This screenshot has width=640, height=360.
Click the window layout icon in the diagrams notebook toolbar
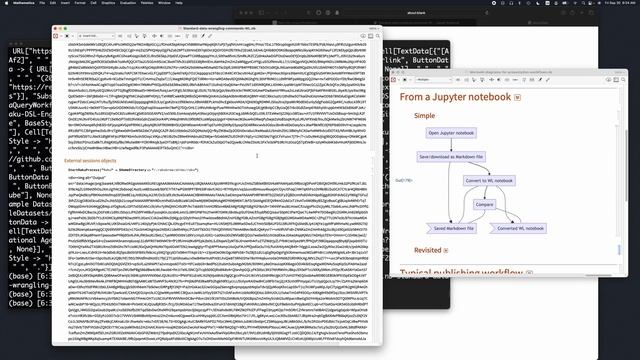(x=616, y=80)
